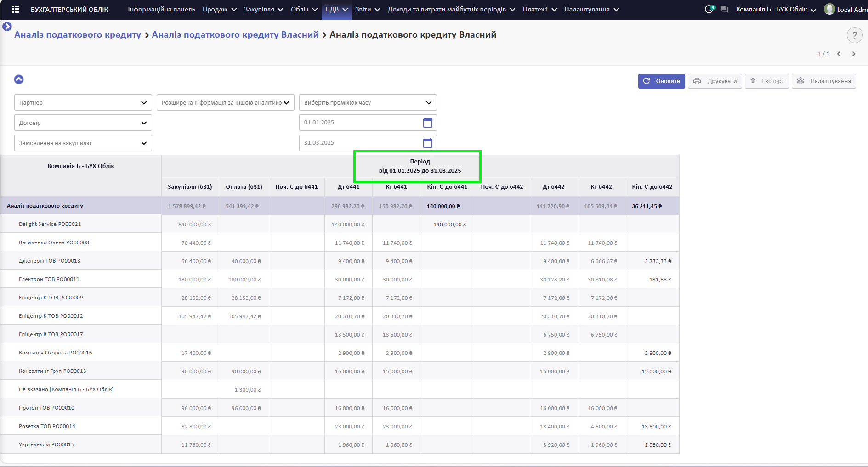Viewport: 868px width, 467px height.
Task: Open Інформаційна панель menu item
Action: pyautogui.click(x=161, y=9)
